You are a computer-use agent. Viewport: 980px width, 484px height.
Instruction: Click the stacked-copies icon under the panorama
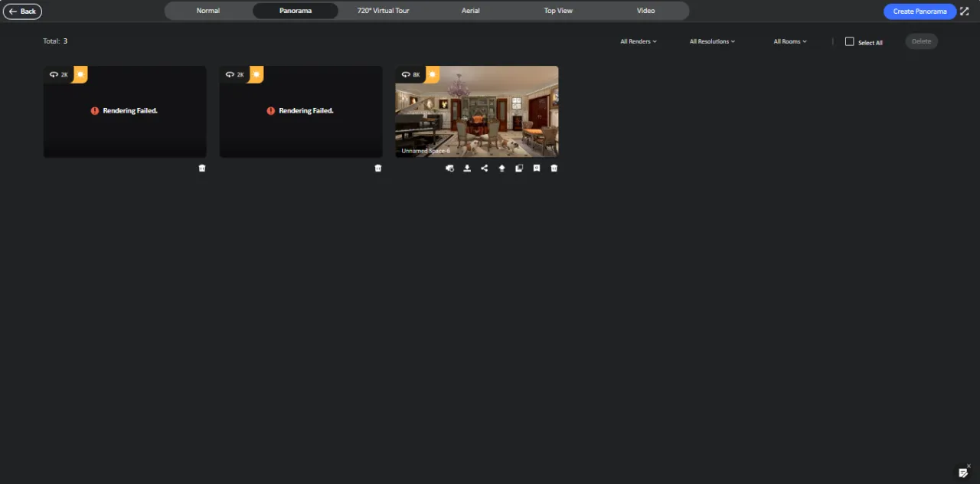(519, 168)
